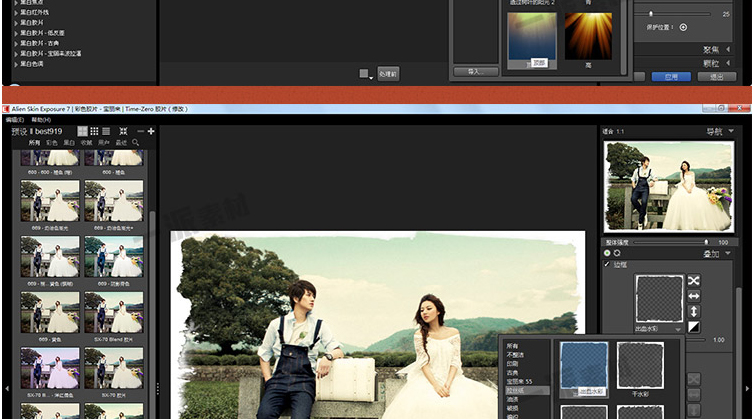Open the Edit menu

(x=15, y=120)
